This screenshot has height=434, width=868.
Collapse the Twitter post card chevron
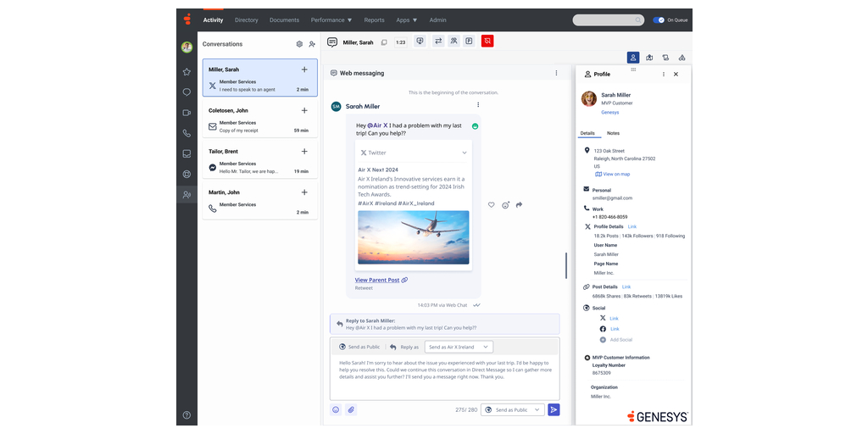click(465, 153)
